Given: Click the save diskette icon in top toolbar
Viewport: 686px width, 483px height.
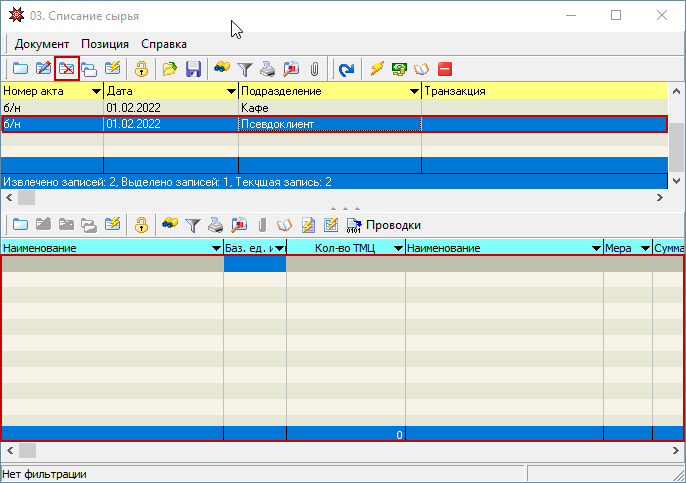Looking at the screenshot, I should coord(193,69).
